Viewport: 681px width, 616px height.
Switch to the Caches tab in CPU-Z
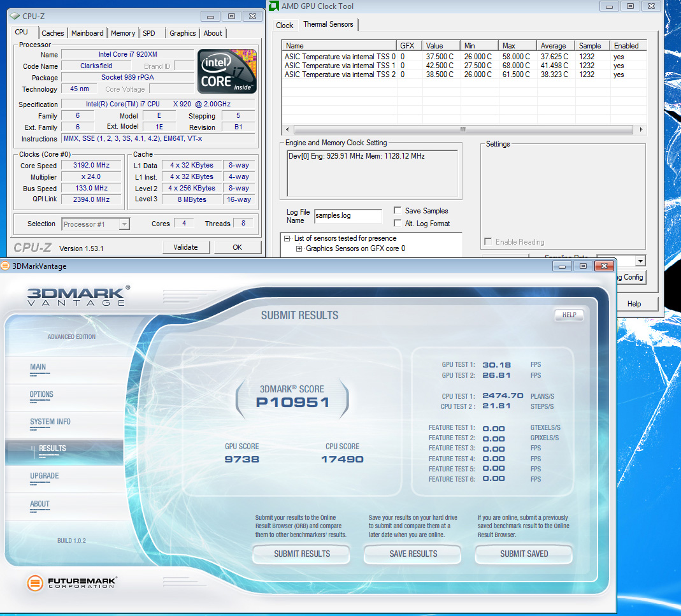[52, 33]
